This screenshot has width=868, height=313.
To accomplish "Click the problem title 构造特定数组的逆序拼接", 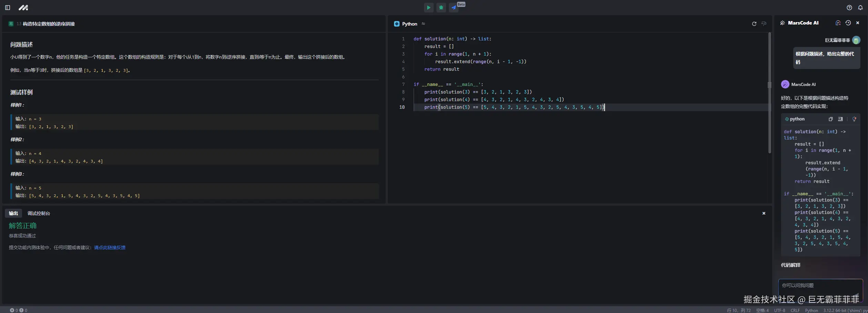I will click(49, 24).
